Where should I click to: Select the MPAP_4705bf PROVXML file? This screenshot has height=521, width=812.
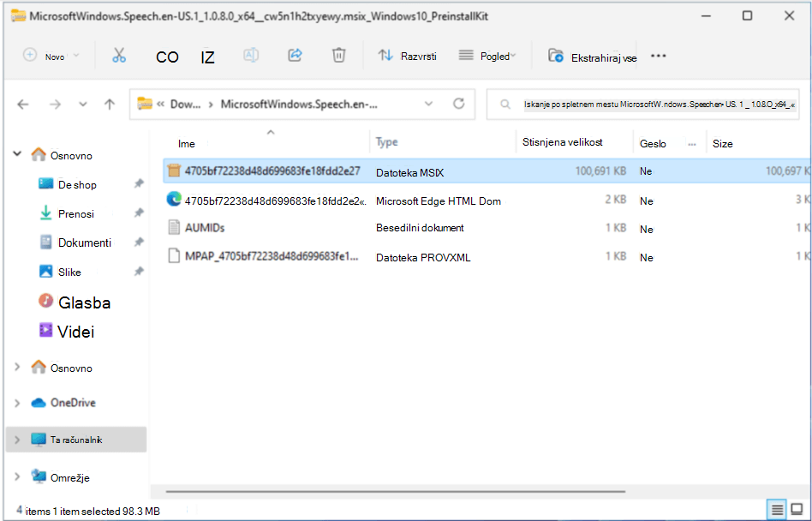(x=487, y=257)
